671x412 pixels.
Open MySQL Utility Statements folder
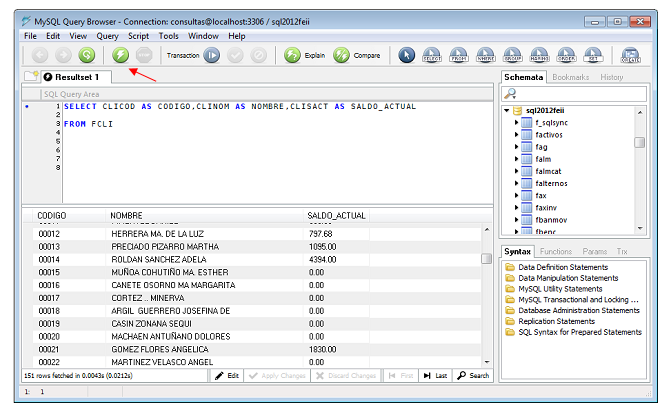coord(560,289)
